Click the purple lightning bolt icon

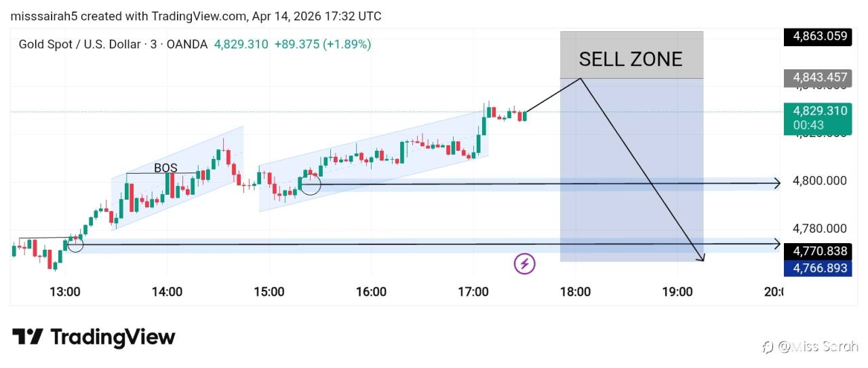(524, 263)
